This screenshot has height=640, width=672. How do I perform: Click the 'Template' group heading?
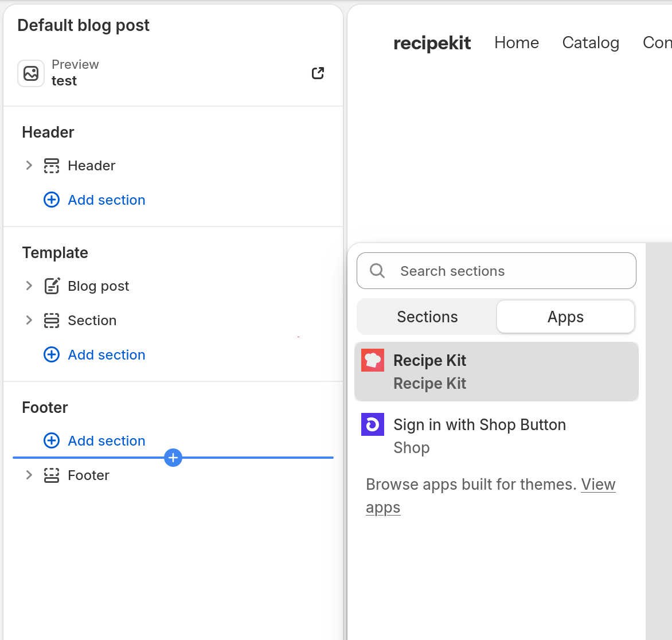pos(55,253)
